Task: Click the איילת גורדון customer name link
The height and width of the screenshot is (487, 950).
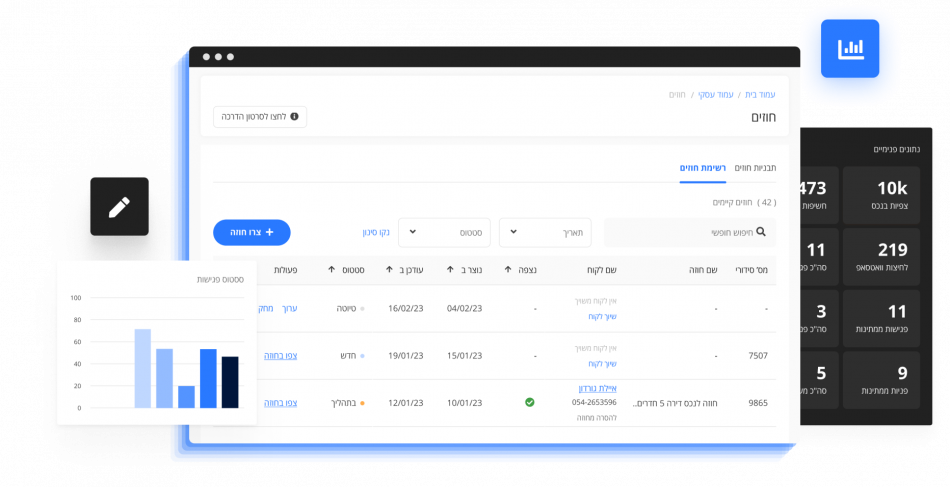Action: point(597,388)
